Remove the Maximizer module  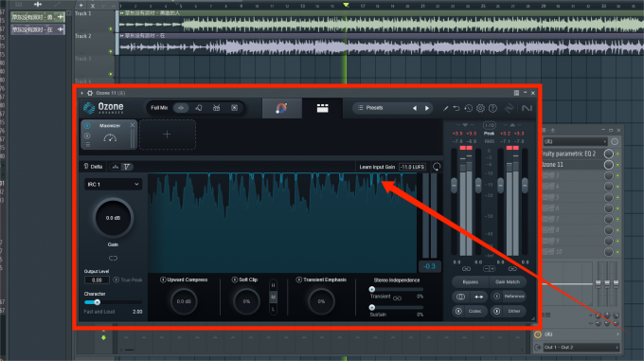[x=133, y=125]
